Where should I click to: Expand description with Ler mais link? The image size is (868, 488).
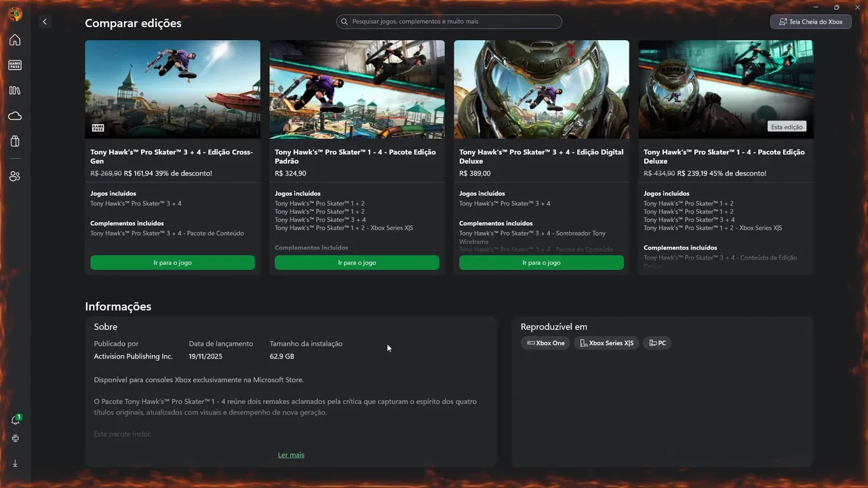click(x=291, y=455)
